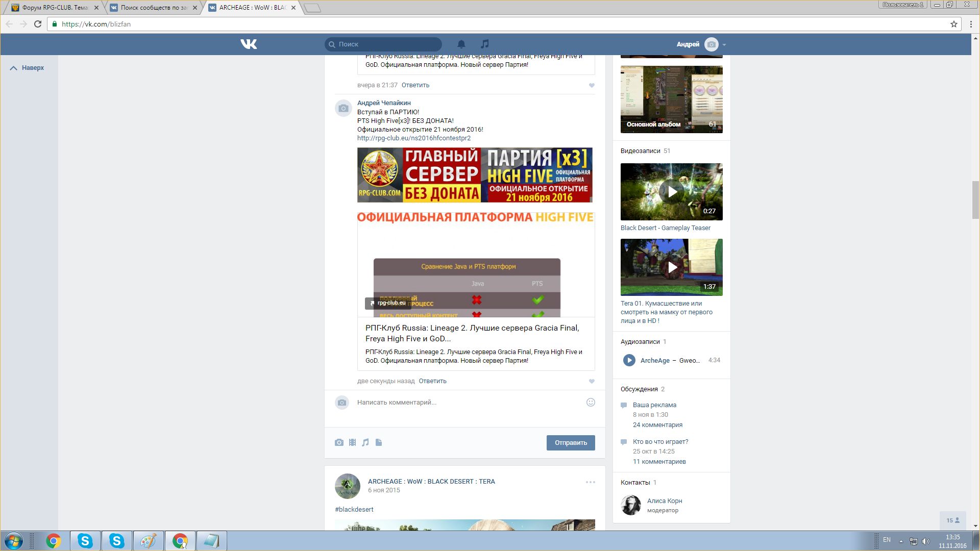Reload the page
The image size is (980, 551).
coord(38,24)
